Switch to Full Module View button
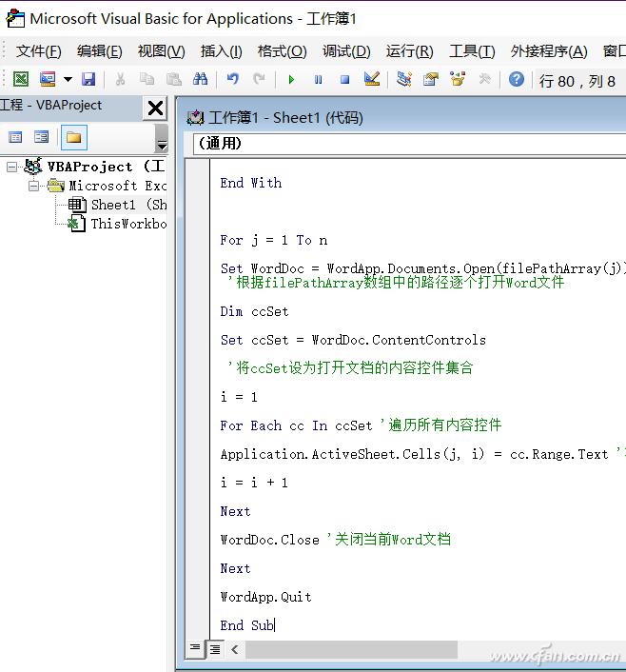This screenshot has height=672, width=626. [215, 649]
